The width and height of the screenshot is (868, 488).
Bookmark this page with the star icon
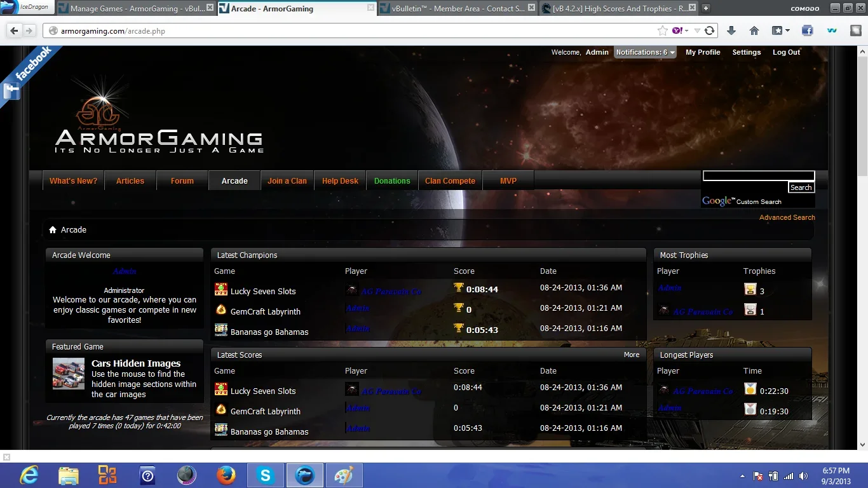point(663,30)
